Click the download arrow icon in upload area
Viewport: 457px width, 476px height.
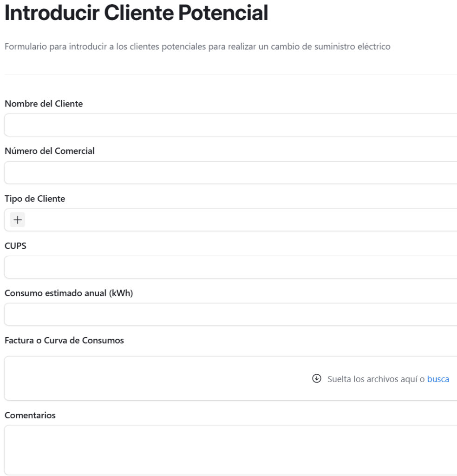317,378
